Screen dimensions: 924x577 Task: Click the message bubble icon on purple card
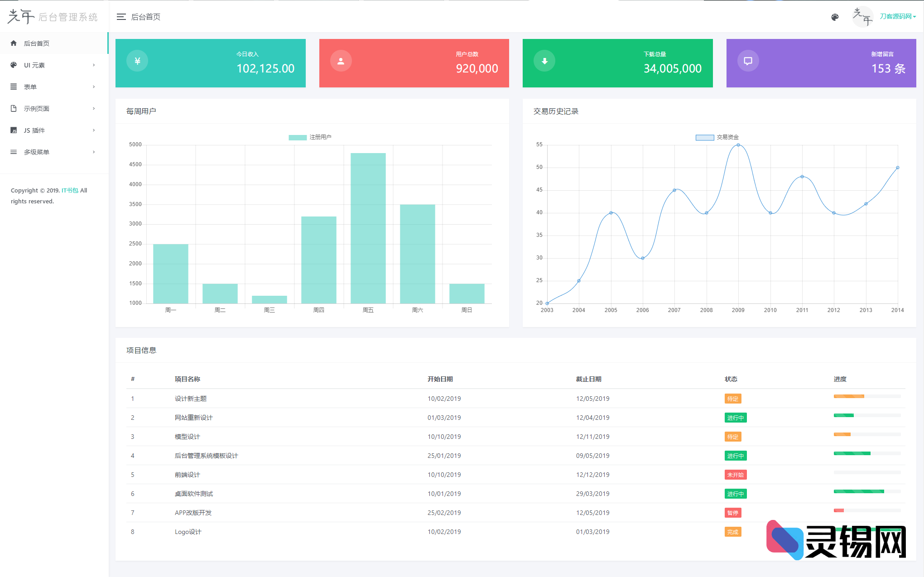click(748, 61)
